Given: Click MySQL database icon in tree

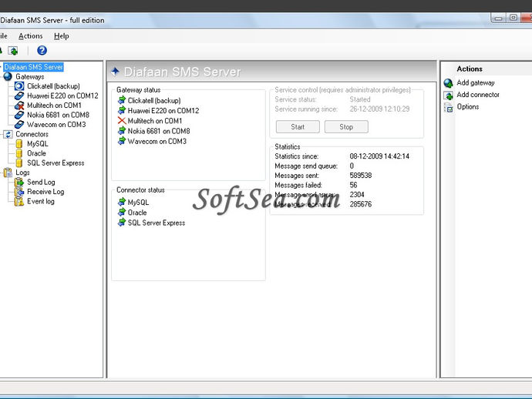Looking at the screenshot, I should (x=19, y=144).
